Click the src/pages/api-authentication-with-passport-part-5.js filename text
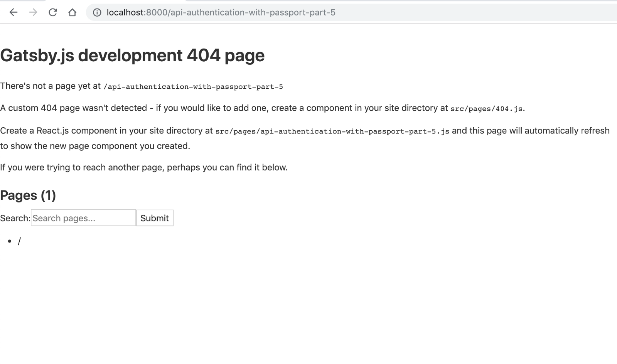Image resolution: width=617 pixels, height=364 pixels. pyautogui.click(x=332, y=131)
